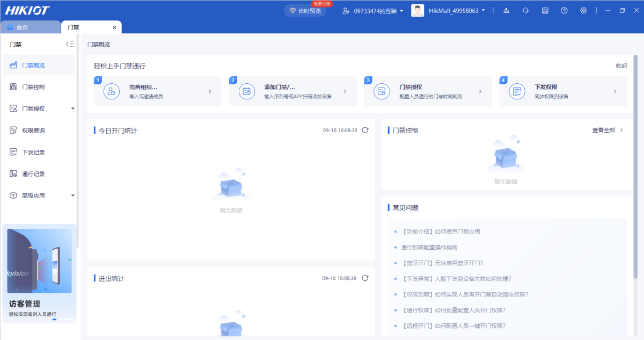Image resolution: width=644 pixels, height=340 pixels.
Task: Open the 完善组织 step one card
Action: 158,91
